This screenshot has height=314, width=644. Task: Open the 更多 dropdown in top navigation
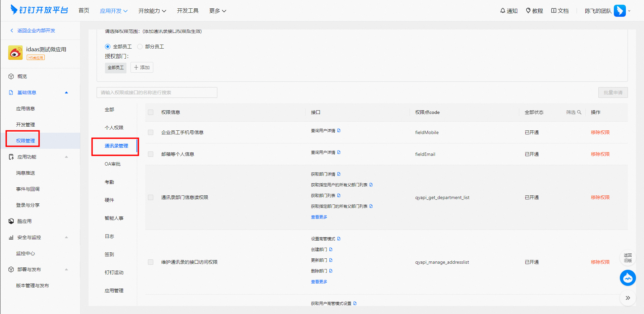(x=217, y=11)
